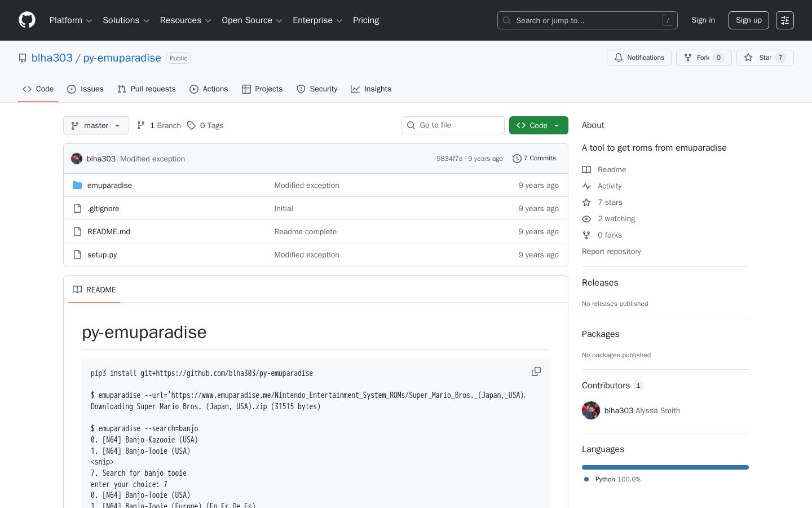The width and height of the screenshot is (812, 508).
Task: Open the emuparadise folder
Action: [x=109, y=185]
